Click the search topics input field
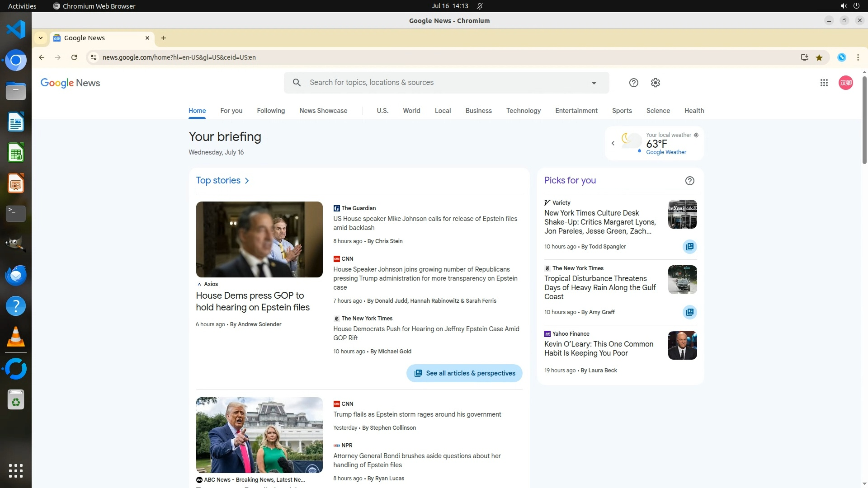868x488 pixels. [445, 83]
